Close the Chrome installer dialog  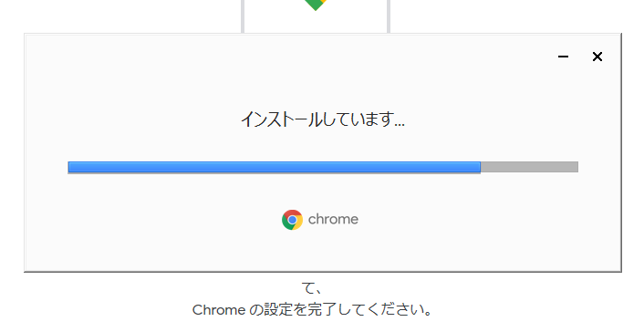597,57
